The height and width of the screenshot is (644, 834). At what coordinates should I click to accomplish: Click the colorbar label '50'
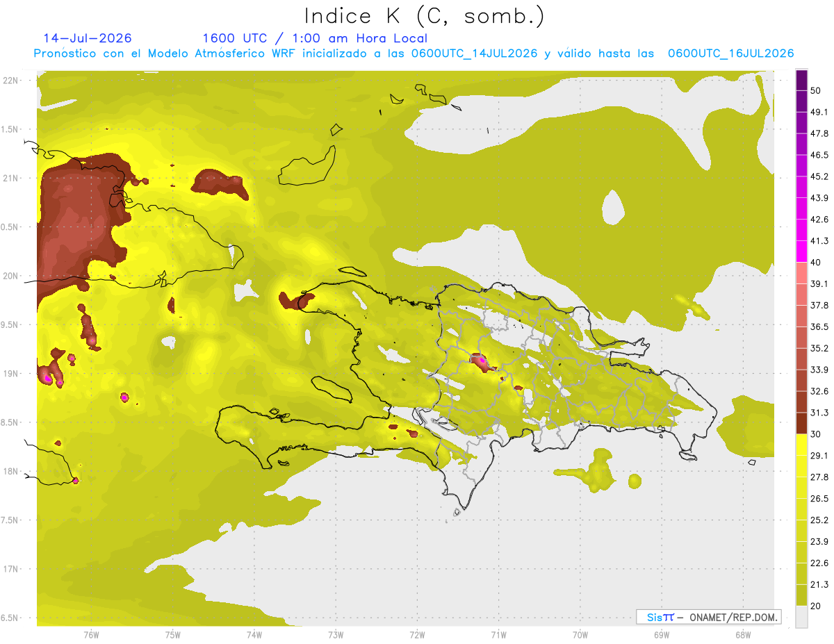click(x=816, y=91)
